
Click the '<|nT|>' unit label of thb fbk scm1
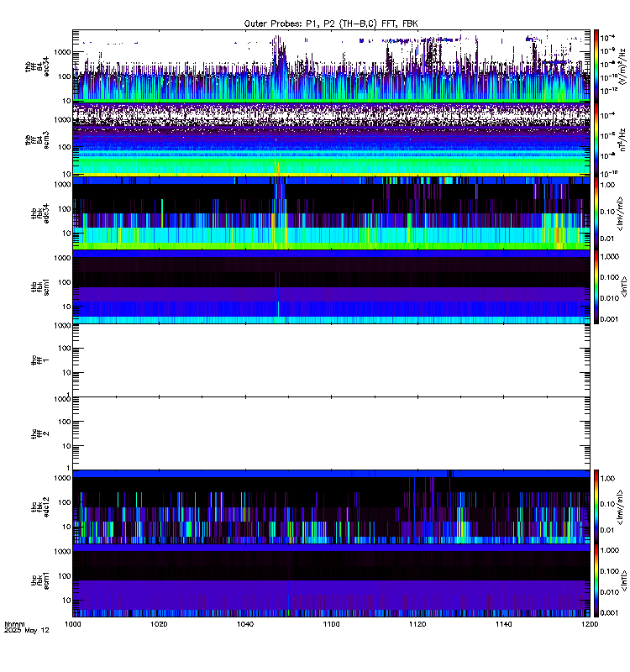coord(624,286)
